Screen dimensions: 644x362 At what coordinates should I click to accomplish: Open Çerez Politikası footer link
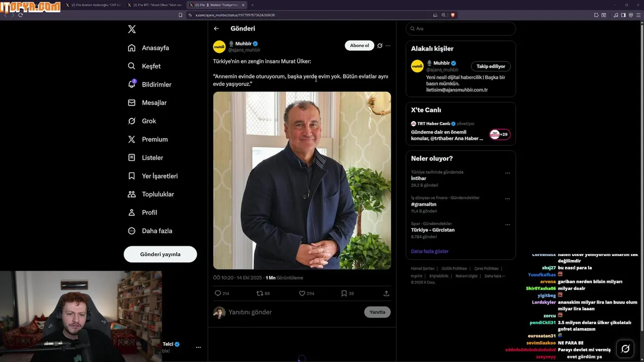coord(487,268)
